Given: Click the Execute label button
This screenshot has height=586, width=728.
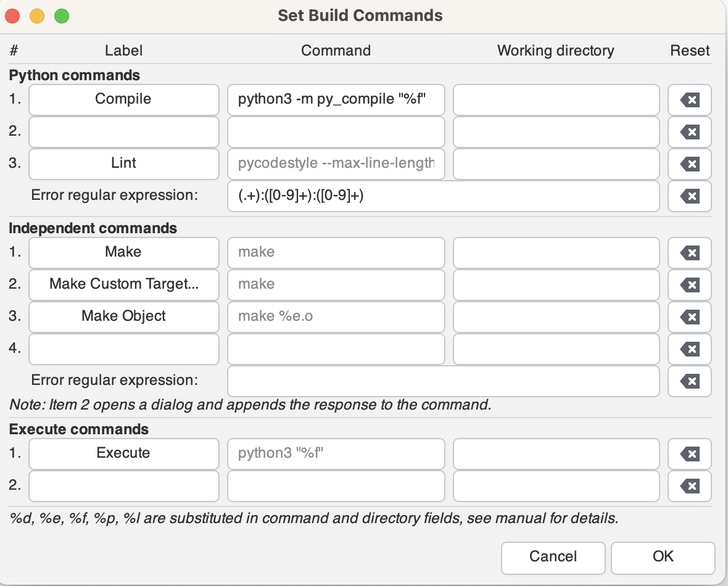Looking at the screenshot, I should click(x=123, y=453).
